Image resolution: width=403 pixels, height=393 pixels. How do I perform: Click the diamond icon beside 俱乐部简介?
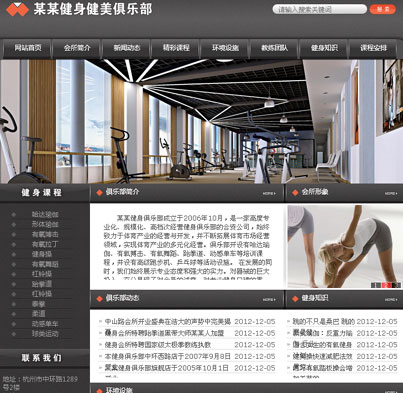click(x=99, y=193)
